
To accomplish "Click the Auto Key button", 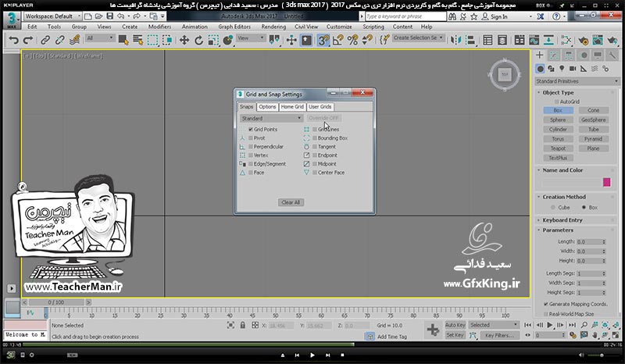I will coord(455,325).
